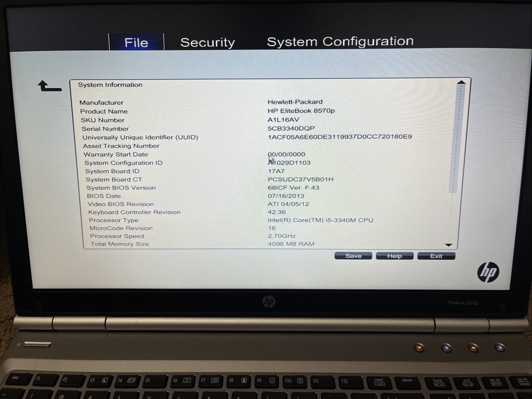Select BIOS version 68ICF Ver. F.43

[x=293, y=188]
